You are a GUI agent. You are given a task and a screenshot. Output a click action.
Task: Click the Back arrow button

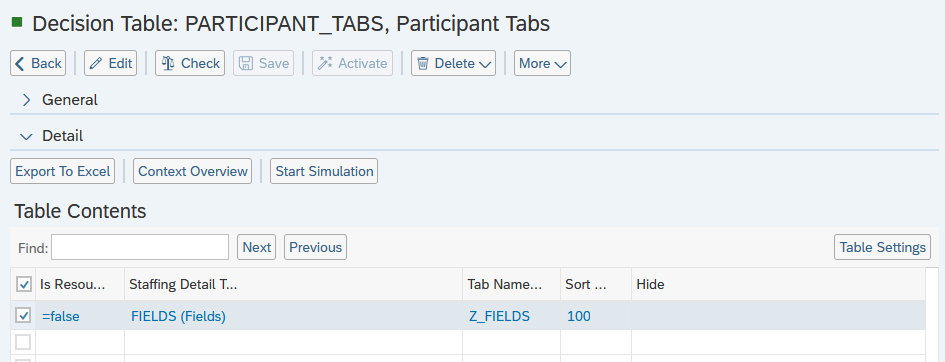coord(38,63)
